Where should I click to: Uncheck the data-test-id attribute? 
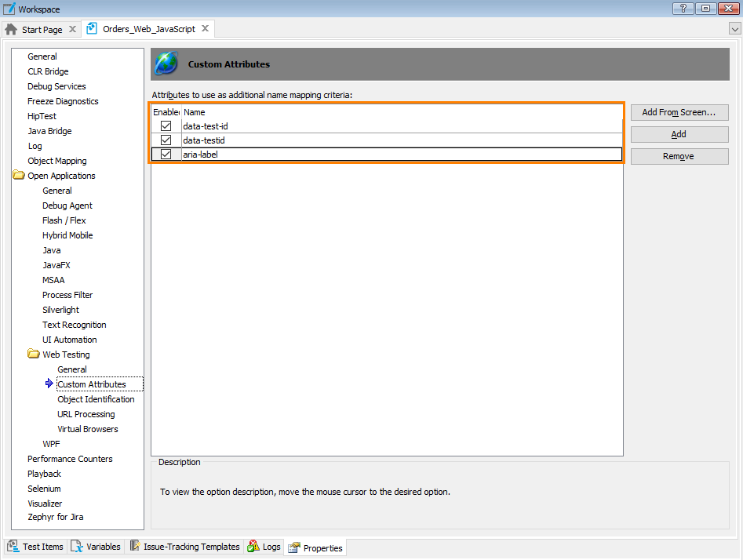166,125
